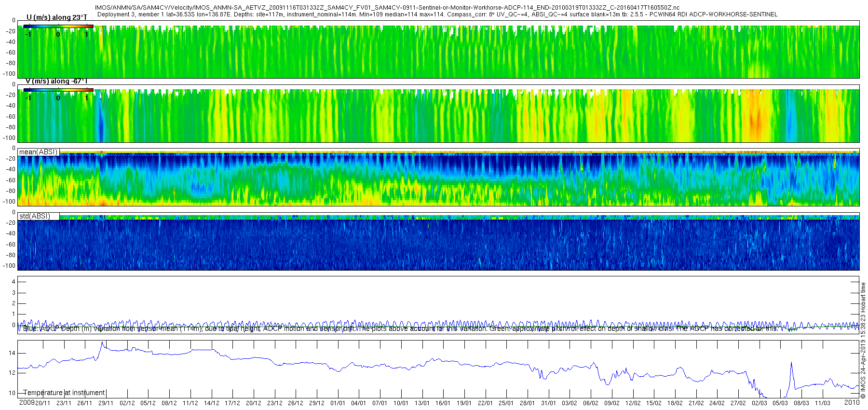Click the "12" temperature axis label
Viewport: 868px width, 410px height.
pos(12,373)
